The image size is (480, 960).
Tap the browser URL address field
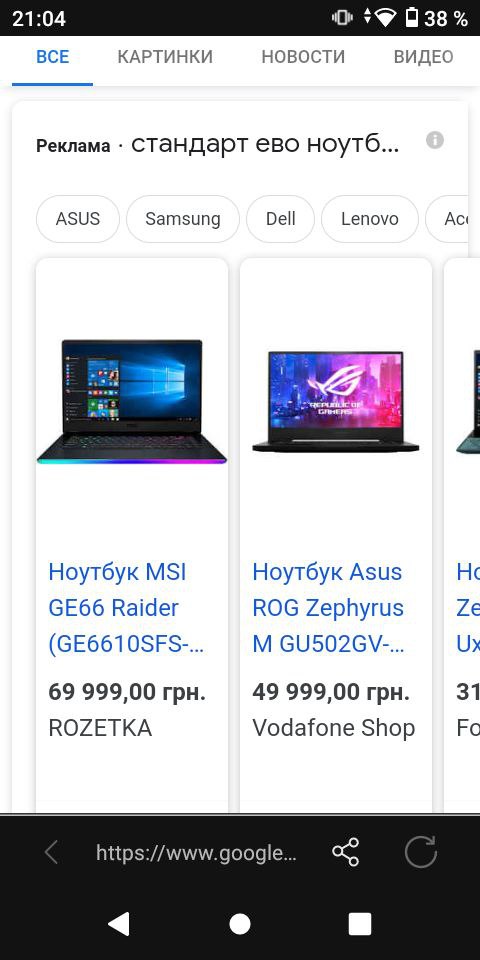[196, 853]
